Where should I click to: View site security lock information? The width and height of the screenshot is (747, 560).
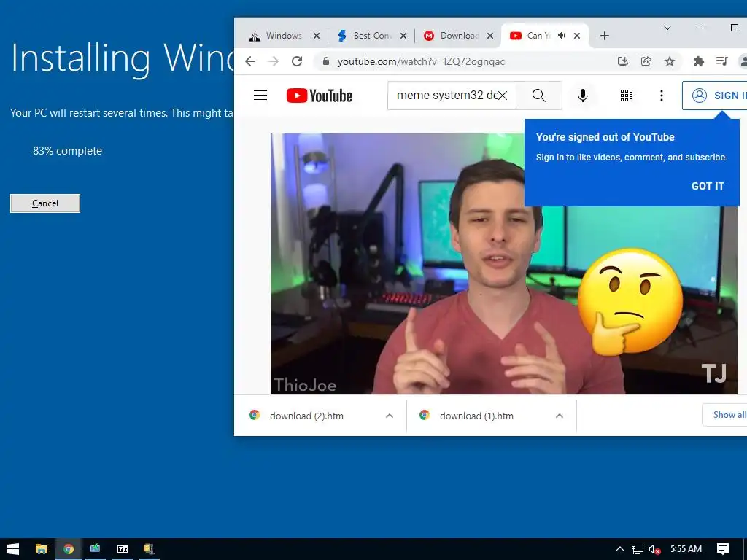[x=326, y=61]
